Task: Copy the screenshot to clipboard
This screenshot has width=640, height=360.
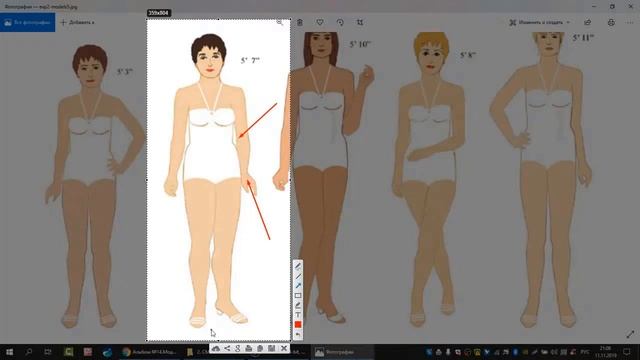Action: (x=260, y=348)
